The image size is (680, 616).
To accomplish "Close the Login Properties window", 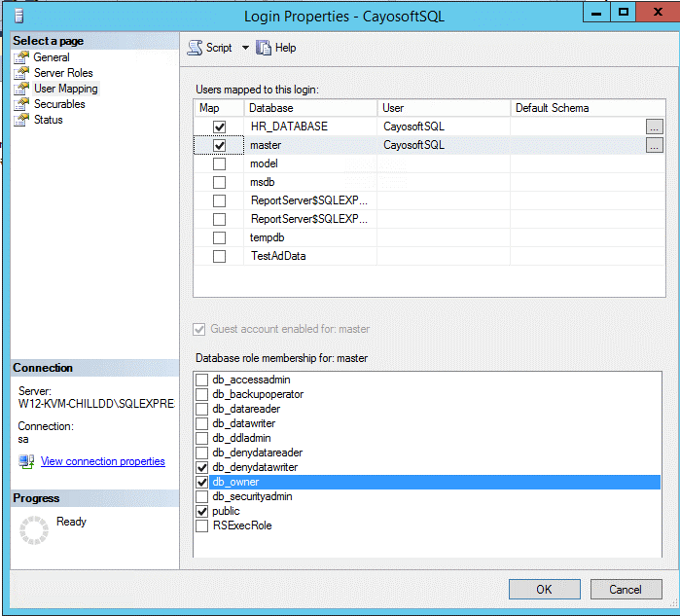I will 658,12.
